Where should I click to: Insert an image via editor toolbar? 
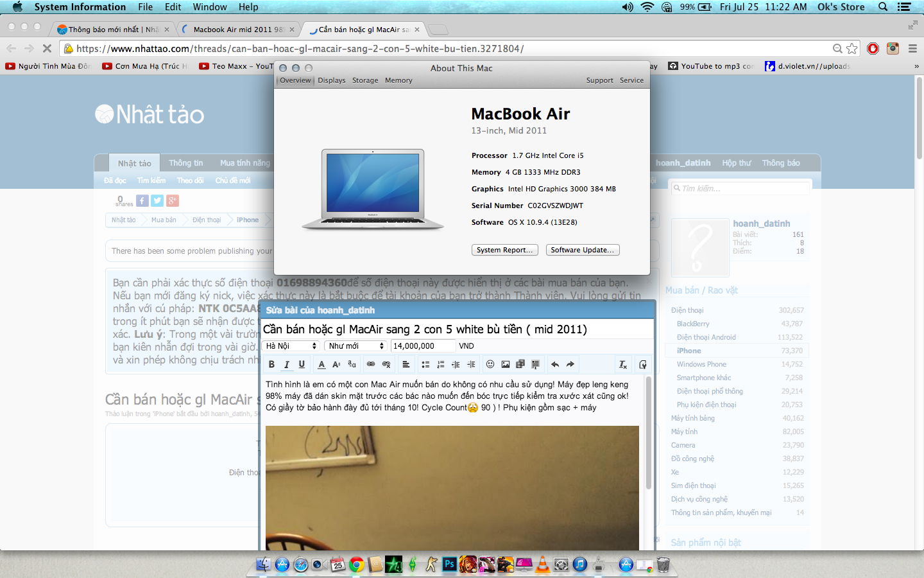pos(506,364)
